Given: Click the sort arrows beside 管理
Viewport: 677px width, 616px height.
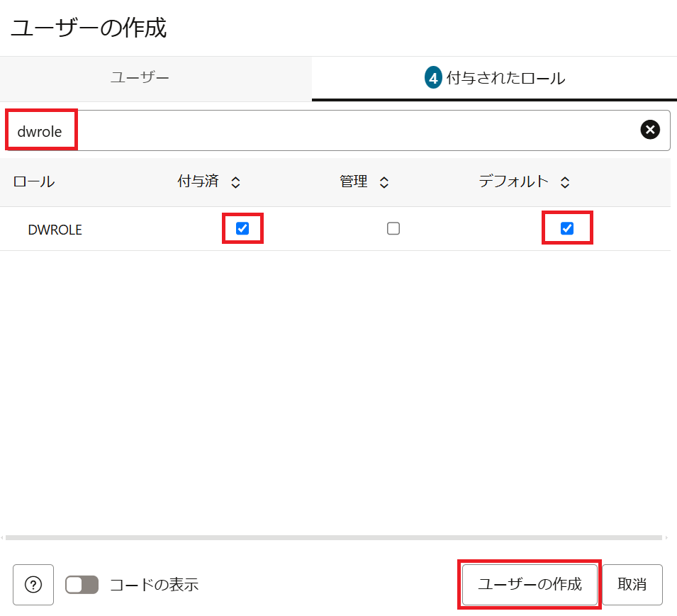Looking at the screenshot, I should (384, 182).
